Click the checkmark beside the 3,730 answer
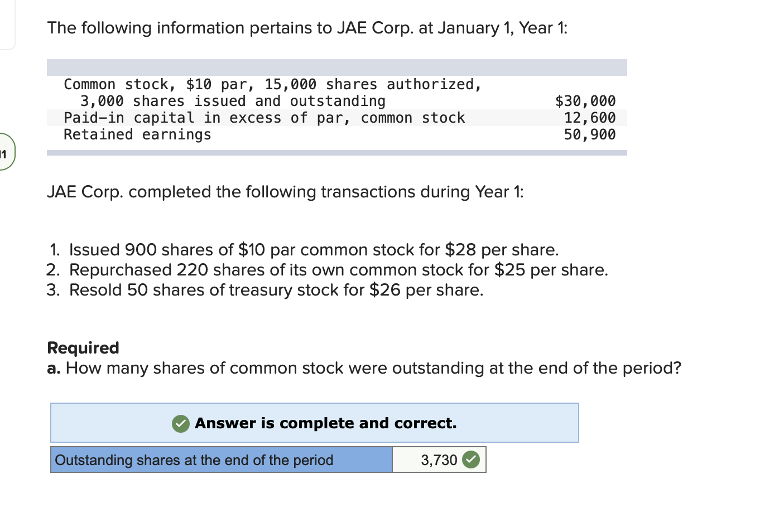779x532 pixels. click(470, 460)
